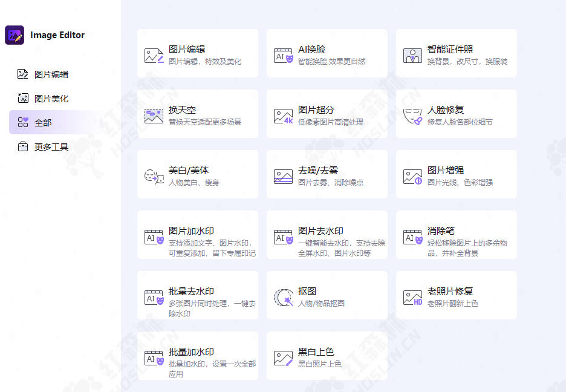The width and height of the screenshot is (566, 392).
Task: Open the 消除笔 tool title
Action: pos(441,231)
